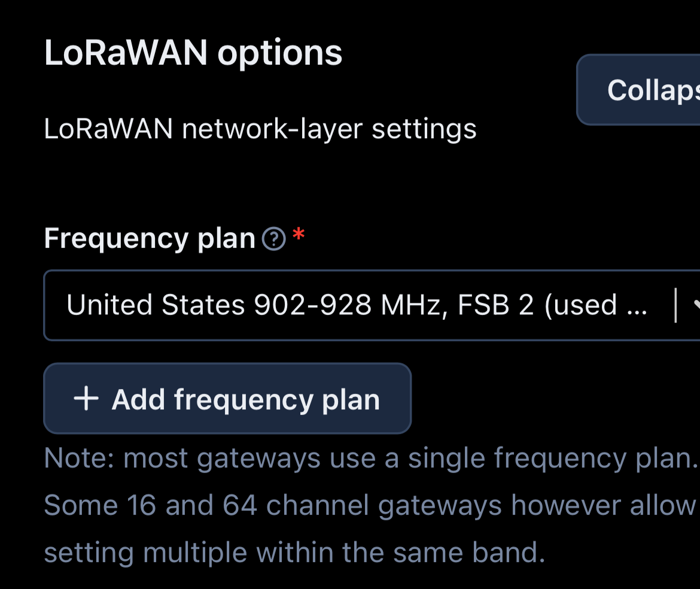Click the note about single frequency plan
Image resolution: width=700 pixels, height=589 pixels.
(371, 459)
